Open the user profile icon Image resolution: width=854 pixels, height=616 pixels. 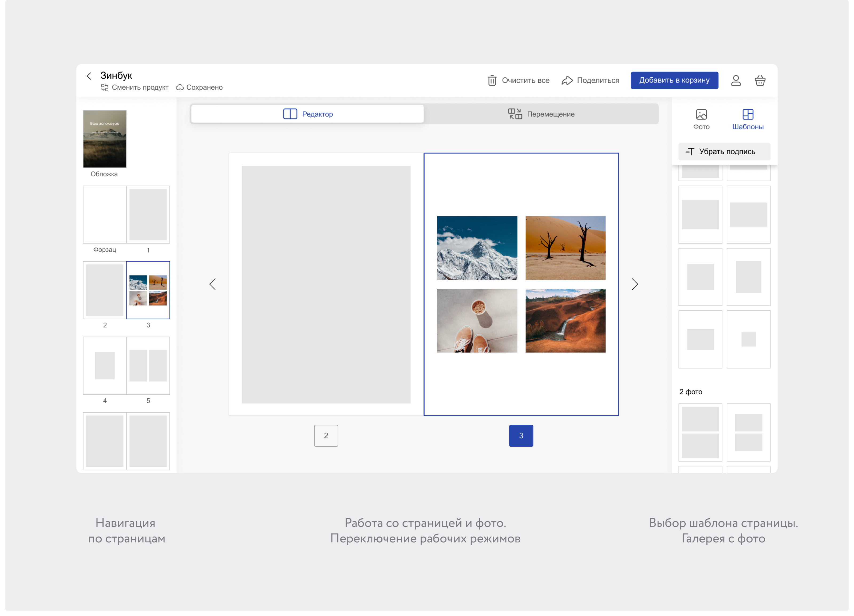[736, 80]
